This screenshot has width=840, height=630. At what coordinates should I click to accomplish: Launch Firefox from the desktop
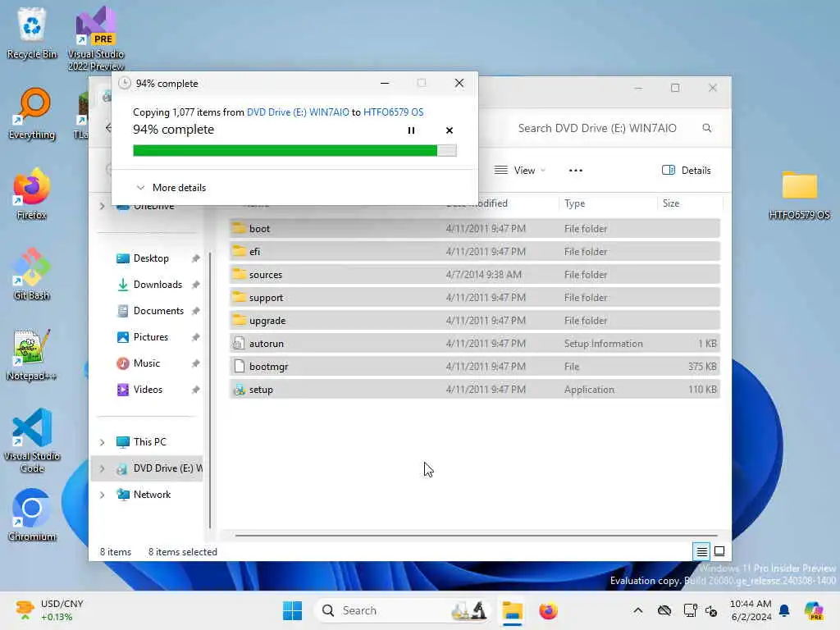(x=32, y=194)
